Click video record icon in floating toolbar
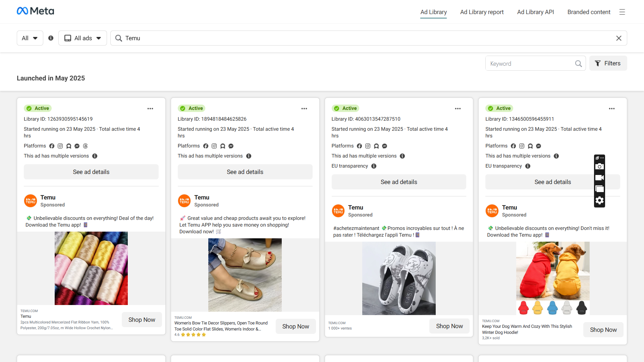Viewport: 644px width, 362px height. [x=599, y=178]
